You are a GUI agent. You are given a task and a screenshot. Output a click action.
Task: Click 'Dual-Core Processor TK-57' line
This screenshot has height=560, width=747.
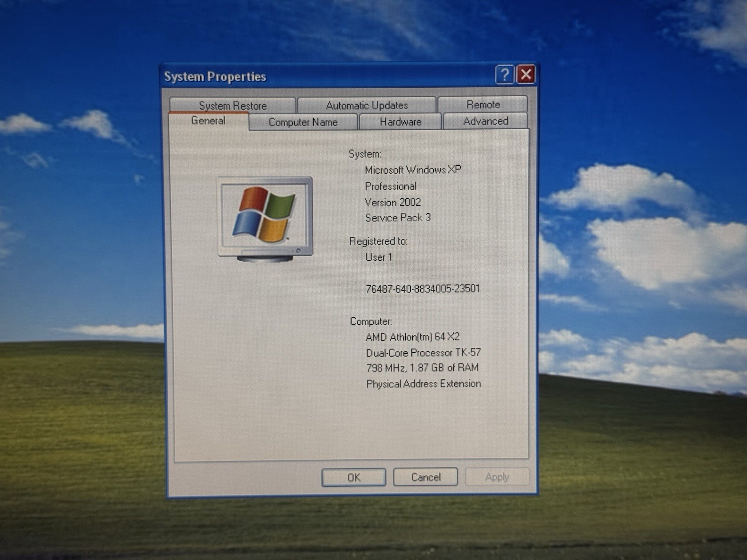423,352
